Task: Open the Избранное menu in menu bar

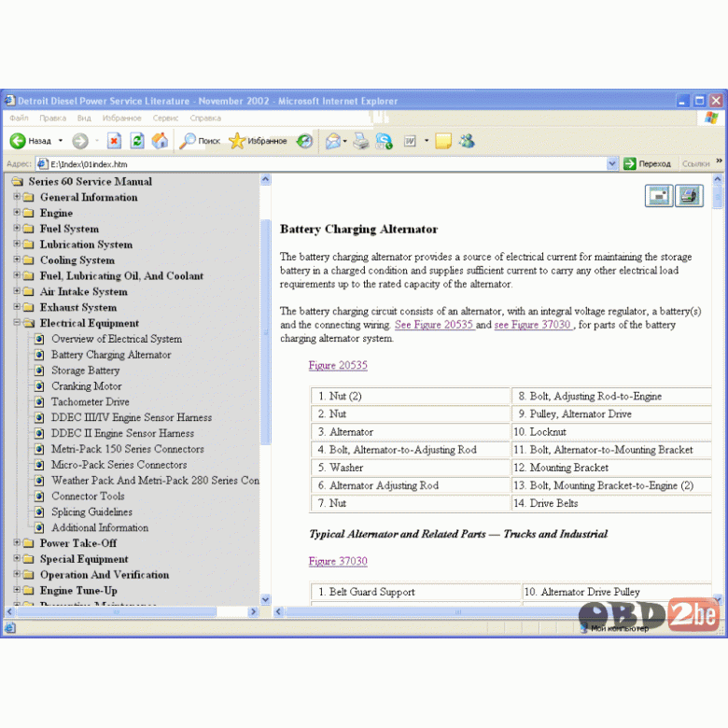Action: (x=121, y=118)
